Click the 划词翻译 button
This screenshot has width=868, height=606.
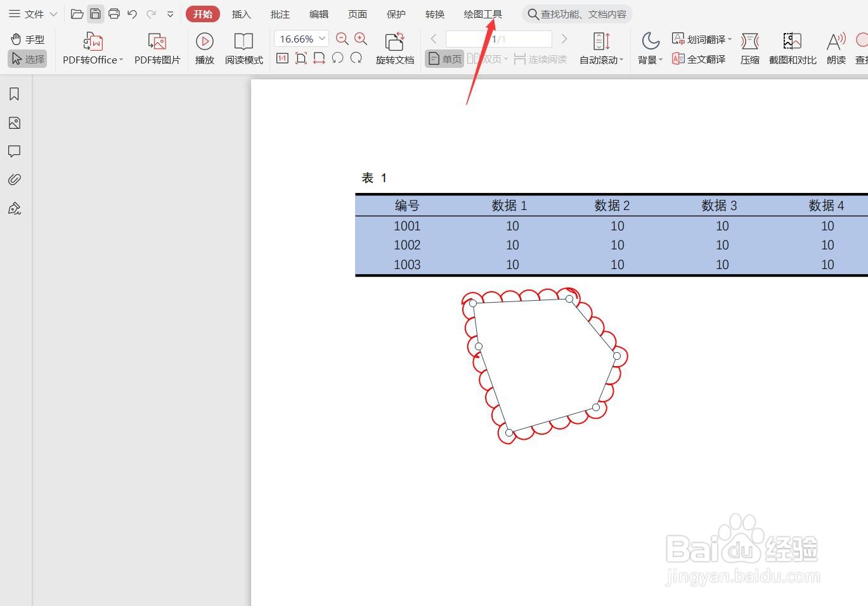point(701,39)
